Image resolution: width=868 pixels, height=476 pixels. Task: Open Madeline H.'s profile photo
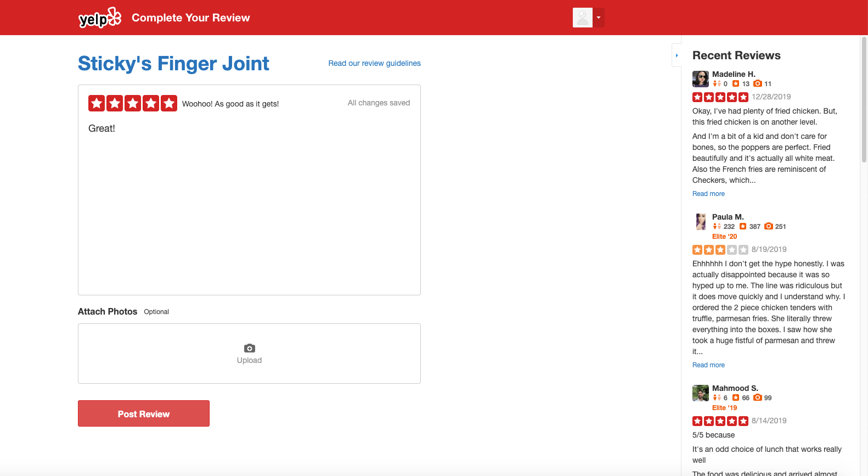pos(701,79)
